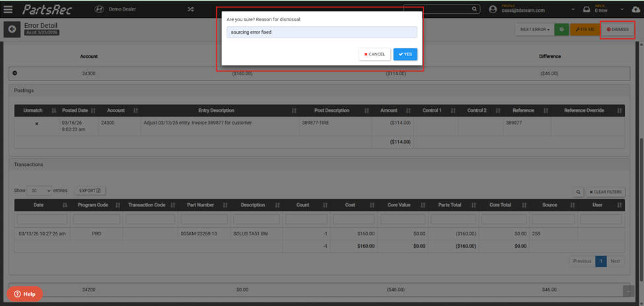644x306 pixels.
Task: Click the PartsRec logo
Action: [46, 9]
